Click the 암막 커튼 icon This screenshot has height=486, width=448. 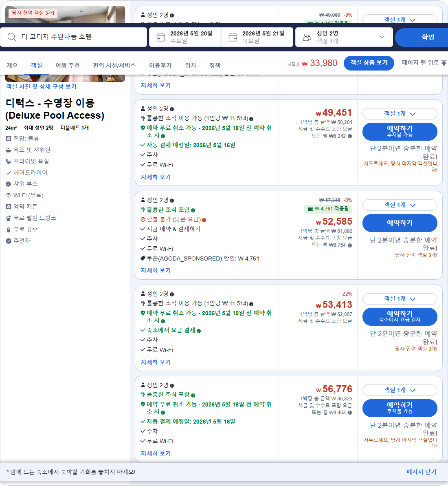(9, 207)
